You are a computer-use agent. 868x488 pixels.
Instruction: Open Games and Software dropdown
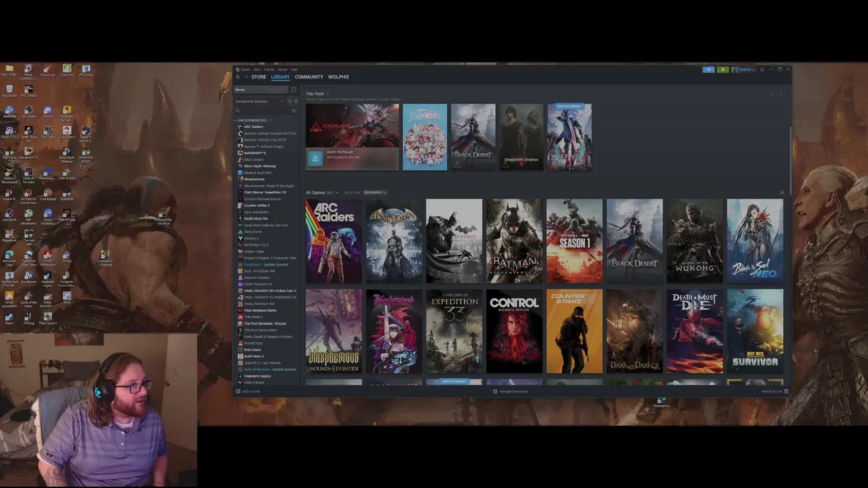pyautogui.click(x=259, y=101)
